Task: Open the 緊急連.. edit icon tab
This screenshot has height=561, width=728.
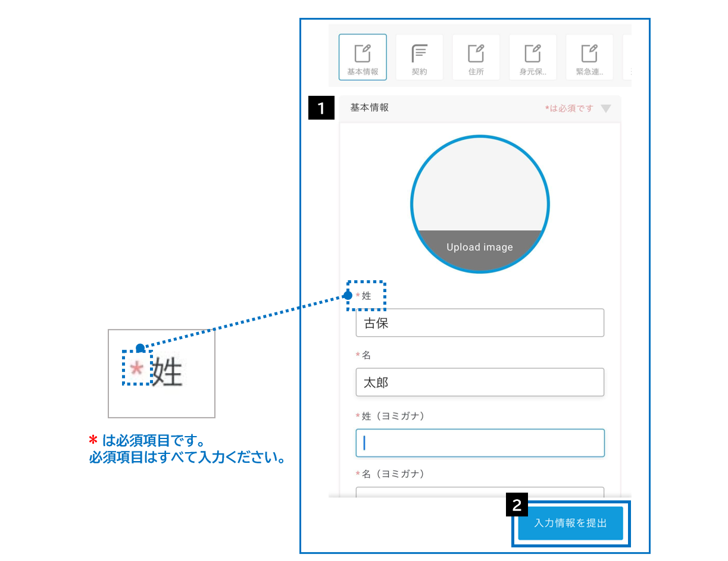Action: coord(589,57)
